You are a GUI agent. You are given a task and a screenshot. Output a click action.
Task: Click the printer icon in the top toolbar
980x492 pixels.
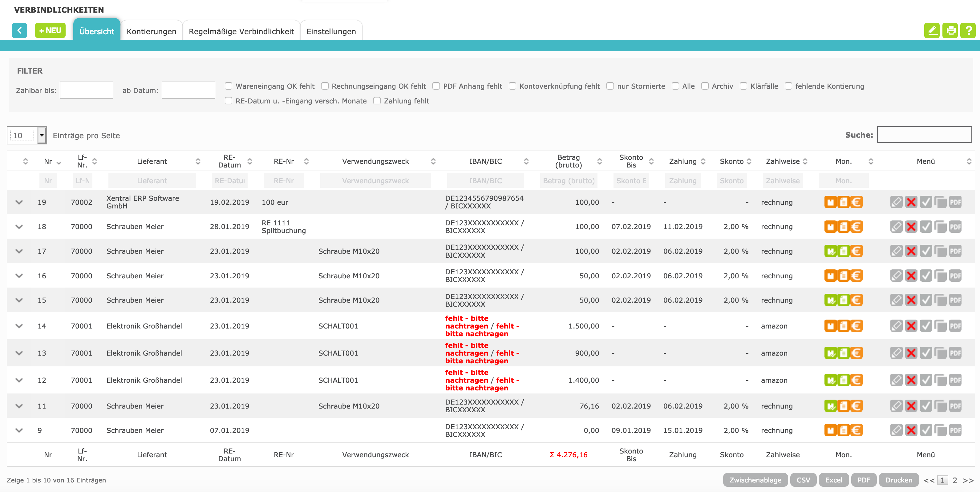(x=950, y=30)
